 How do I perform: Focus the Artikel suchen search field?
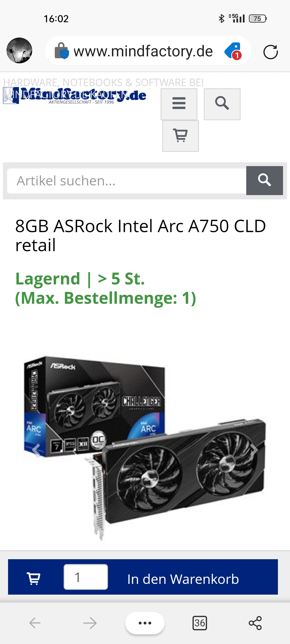click(127, 181)
